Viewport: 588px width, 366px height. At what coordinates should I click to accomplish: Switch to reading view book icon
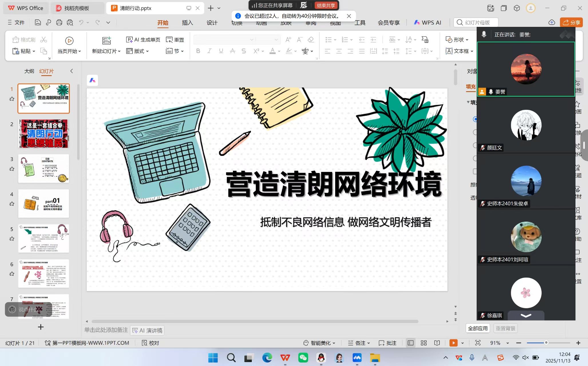(x=437, y=343)
